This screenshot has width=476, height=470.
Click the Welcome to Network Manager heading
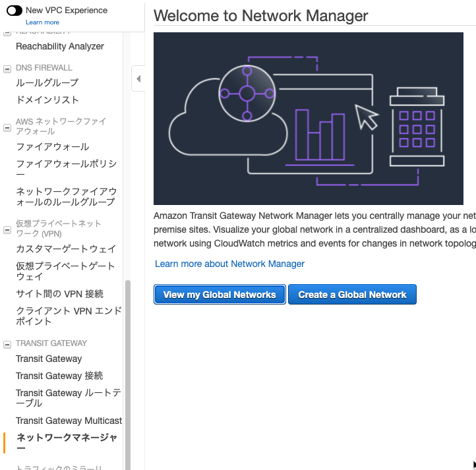260,15
